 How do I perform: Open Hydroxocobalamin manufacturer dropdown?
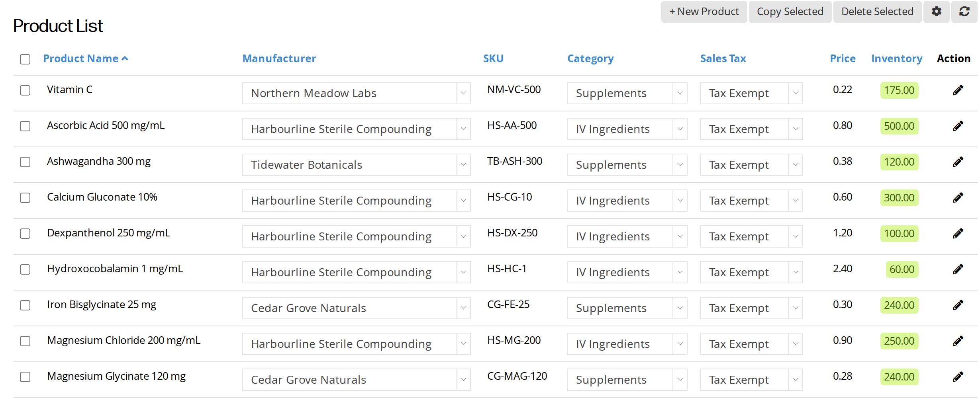(x=357, y=272)
